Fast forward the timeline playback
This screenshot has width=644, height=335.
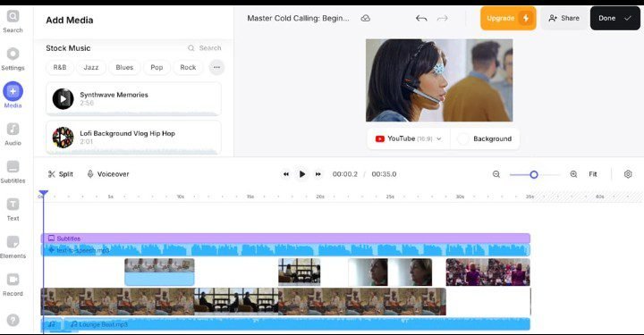[318, 174]
